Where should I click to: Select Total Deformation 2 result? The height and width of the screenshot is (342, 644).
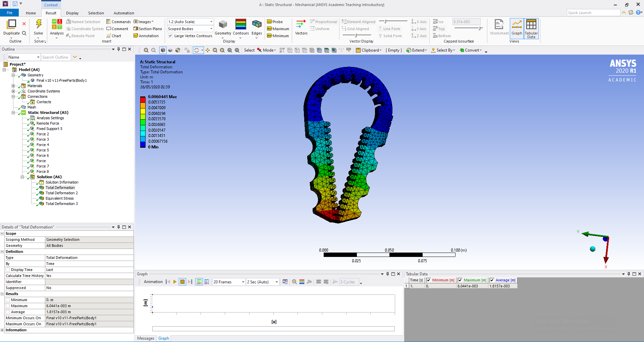61,193
